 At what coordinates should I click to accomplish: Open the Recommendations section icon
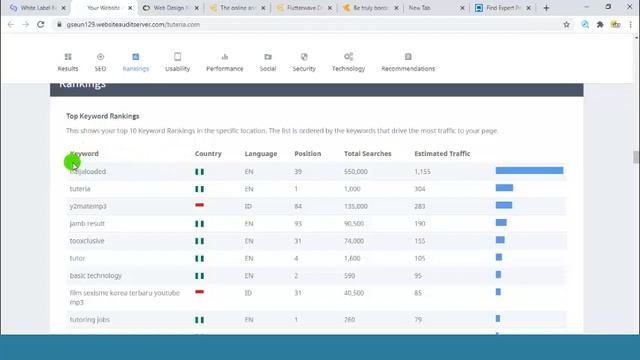point(408,57)
